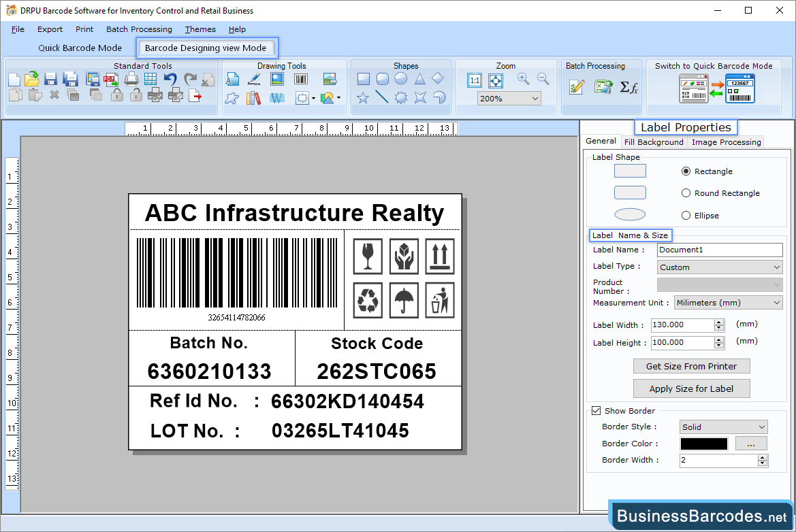Open border color picker ellipsis button
This screenshot has height=532, width=796.
tap(751, 444)
